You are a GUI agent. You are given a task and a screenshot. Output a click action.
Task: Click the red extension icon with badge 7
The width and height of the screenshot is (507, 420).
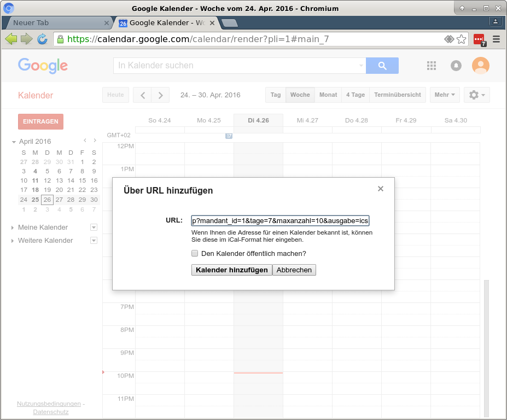click(x=480, y=39)
